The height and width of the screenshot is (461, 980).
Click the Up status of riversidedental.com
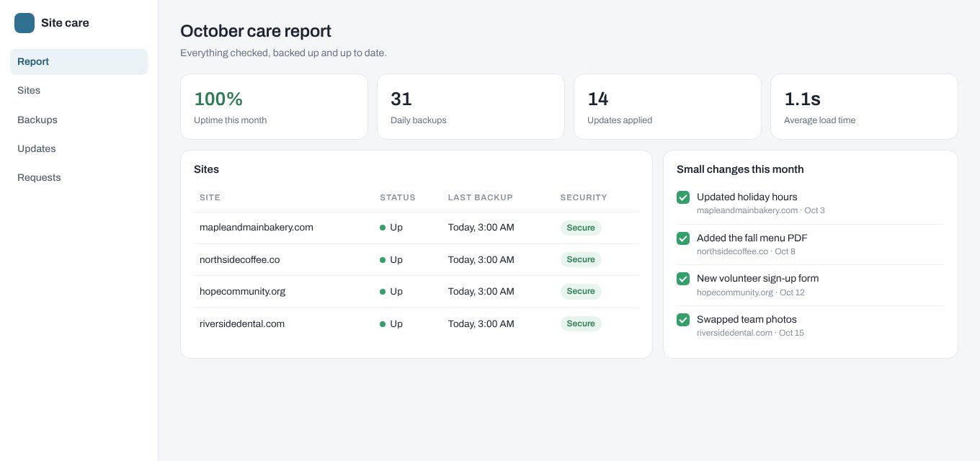[391, 324]
